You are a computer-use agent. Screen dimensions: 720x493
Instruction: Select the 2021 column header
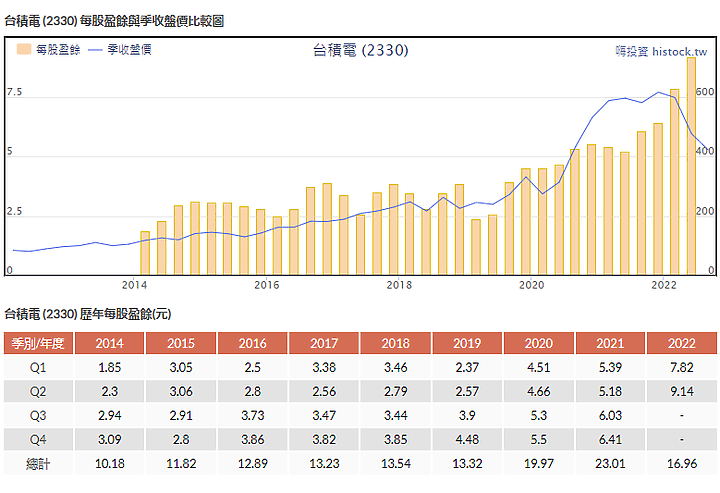tap(610, 343)
